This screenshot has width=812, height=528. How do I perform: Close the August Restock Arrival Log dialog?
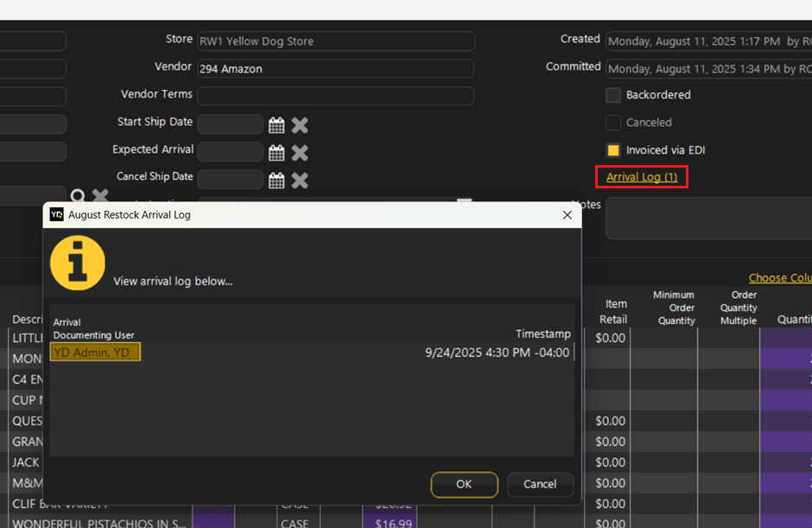(x=567, y=214)
